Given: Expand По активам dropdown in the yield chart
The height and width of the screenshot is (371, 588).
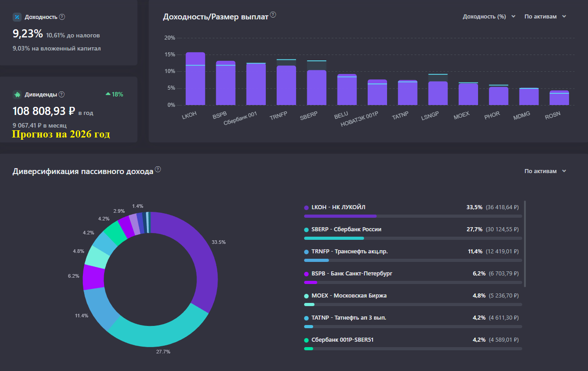Looking at the screenshot, I should tap(545, 17).
